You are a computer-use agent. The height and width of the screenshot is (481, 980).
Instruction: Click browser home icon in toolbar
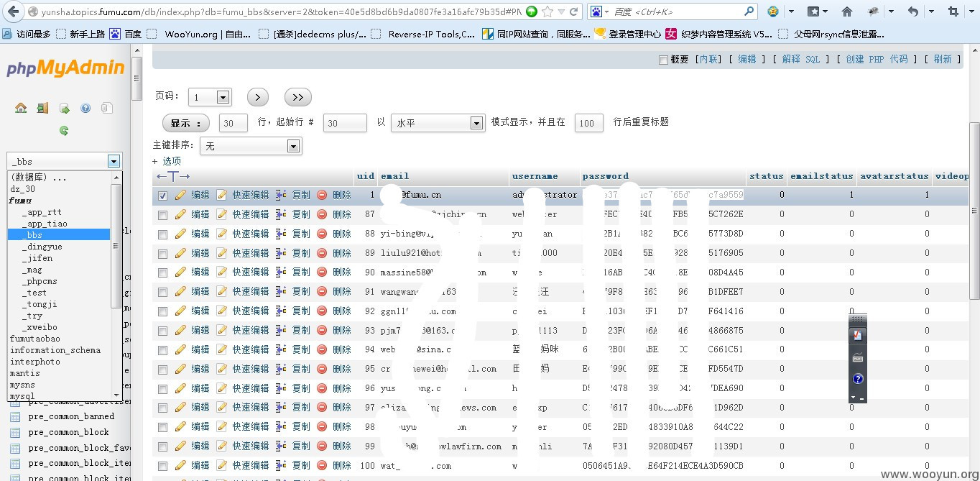point(847,12)
